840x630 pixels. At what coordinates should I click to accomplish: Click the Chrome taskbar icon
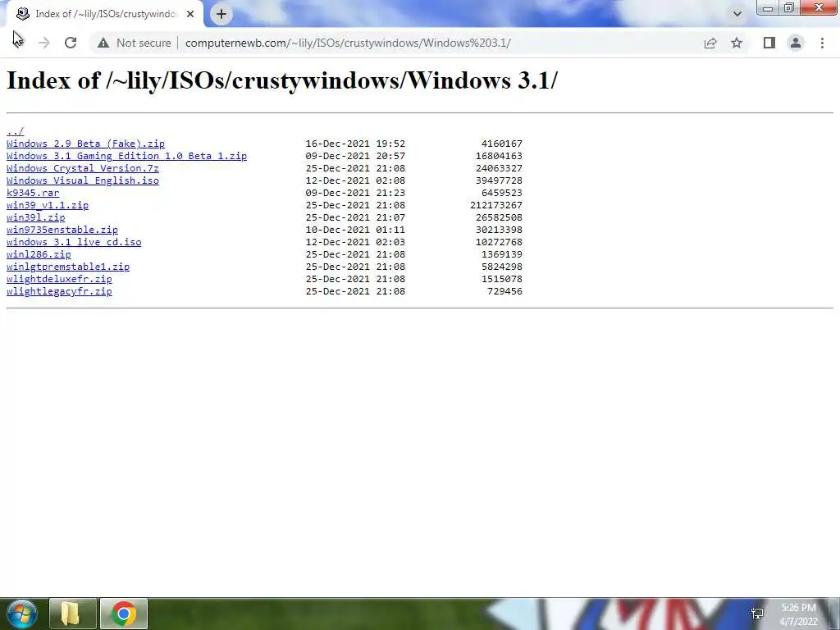point(124,614)
